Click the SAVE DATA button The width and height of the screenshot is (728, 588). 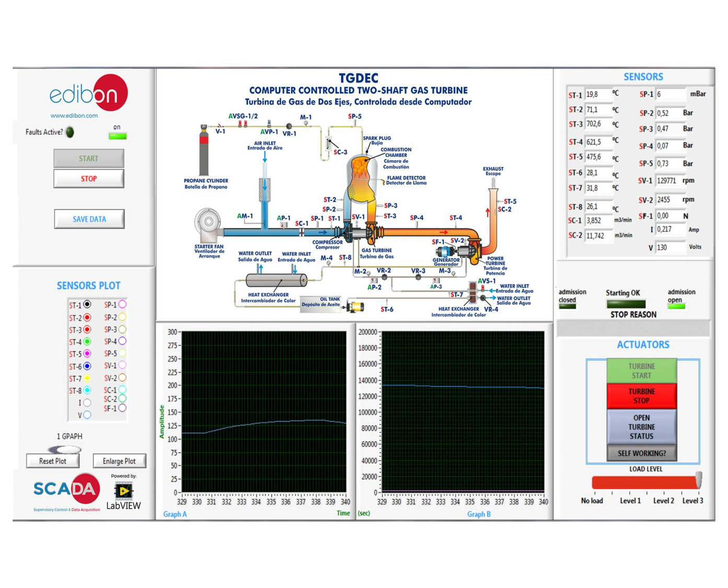89,219
